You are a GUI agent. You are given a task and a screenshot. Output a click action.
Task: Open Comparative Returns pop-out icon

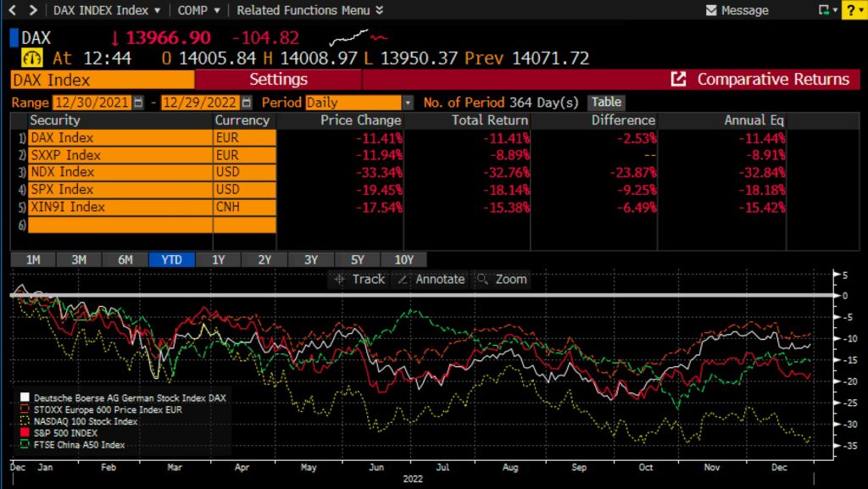(x=678, y=79)
